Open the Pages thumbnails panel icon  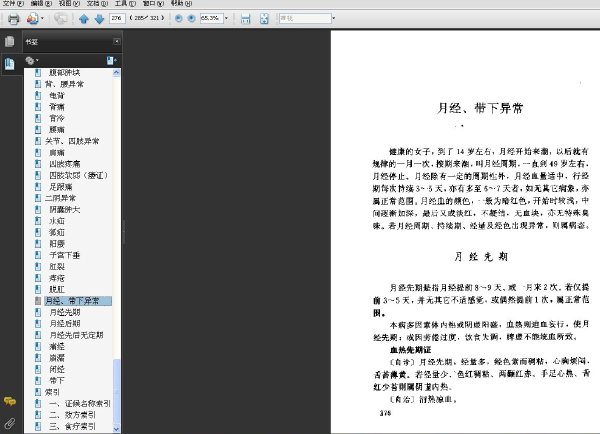pos(10,41)
